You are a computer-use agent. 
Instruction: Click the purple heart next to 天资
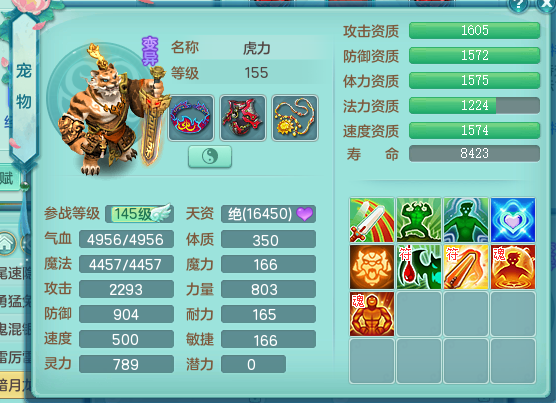coord(305,214)
